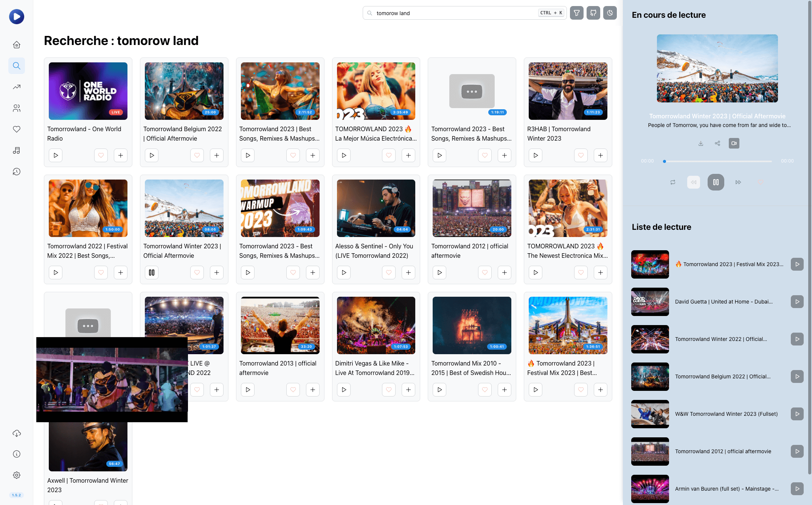Pause the current track in player
This screenshot has height=505, width=812.
(716, 182)
